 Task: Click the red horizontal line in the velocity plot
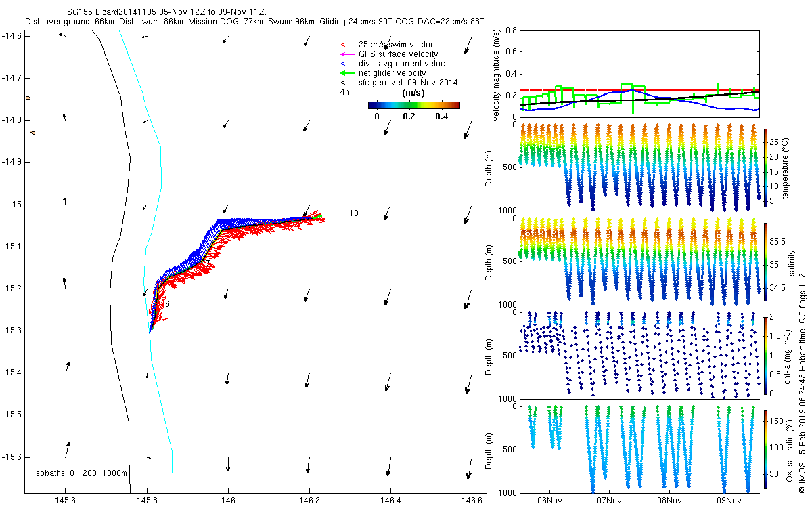(639, 90)
